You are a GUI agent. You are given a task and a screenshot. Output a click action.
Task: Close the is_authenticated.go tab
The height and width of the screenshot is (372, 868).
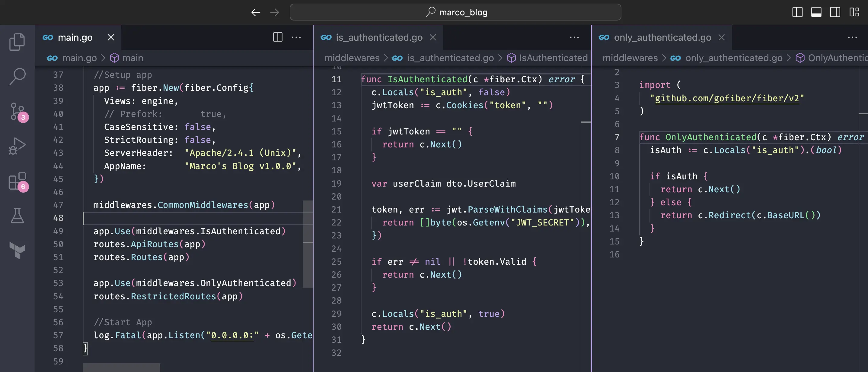(x=433, y=37)
